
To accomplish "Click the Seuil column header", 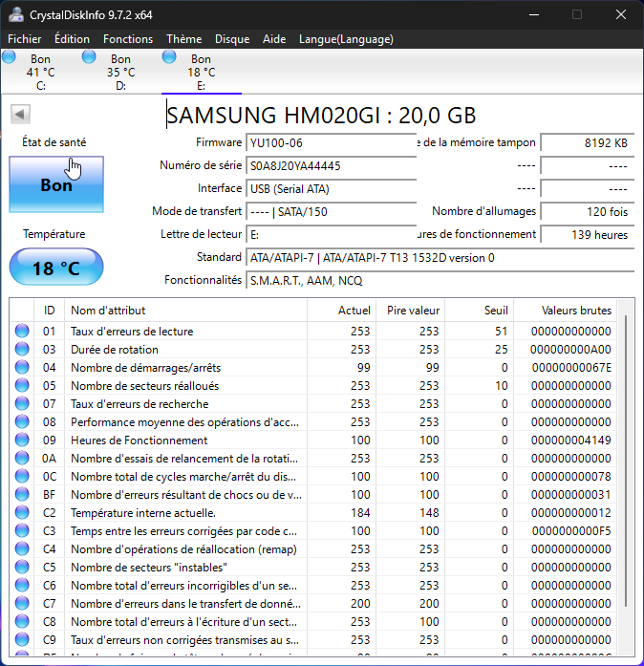I will 479,311.
